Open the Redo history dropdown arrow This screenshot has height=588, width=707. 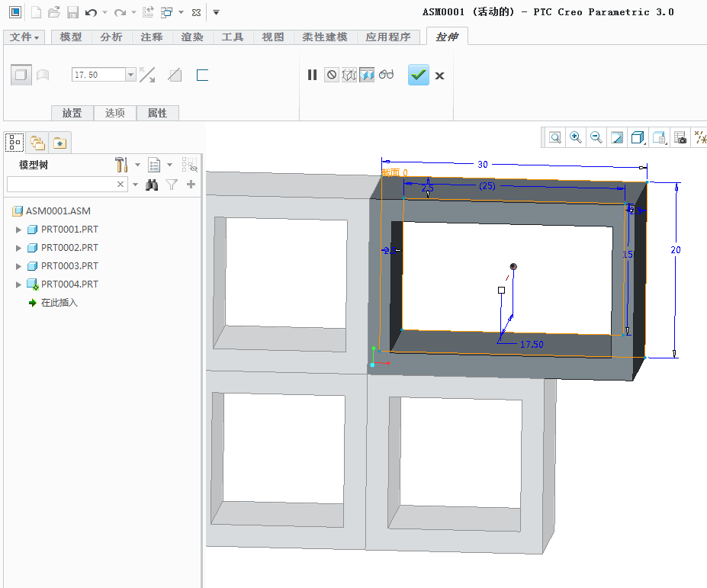(x=133, y=12)
